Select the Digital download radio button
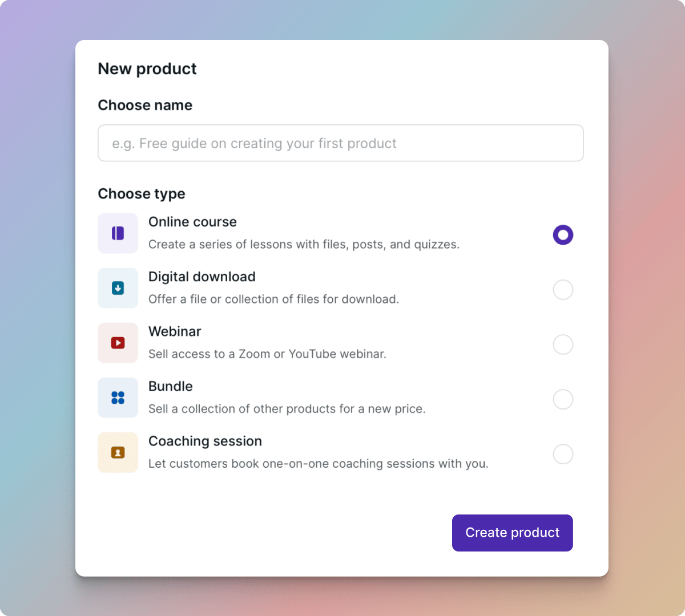Viewport: 685px width, 616px height. point(563,290)
